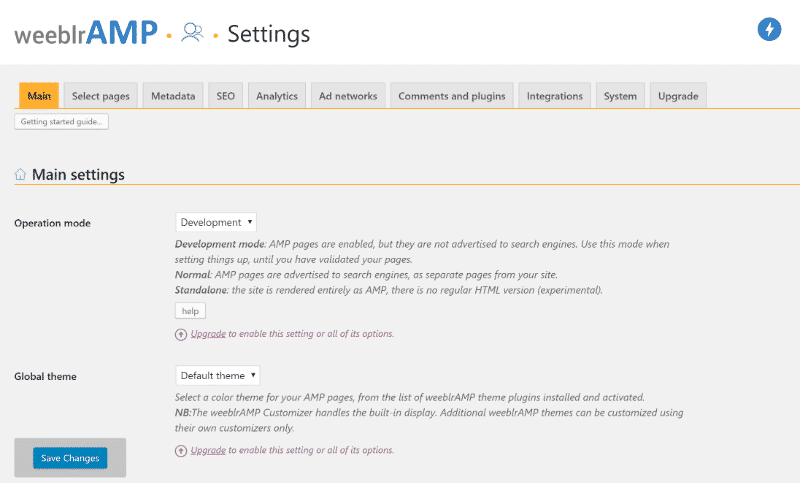Screen dimensions: 800x483
Task: Switch to Comments and plugins tab
Action: (452, 96)
